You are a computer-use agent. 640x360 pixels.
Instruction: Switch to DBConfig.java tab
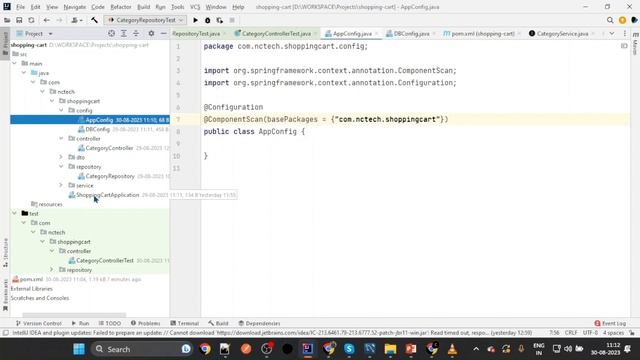pos(411,33)
